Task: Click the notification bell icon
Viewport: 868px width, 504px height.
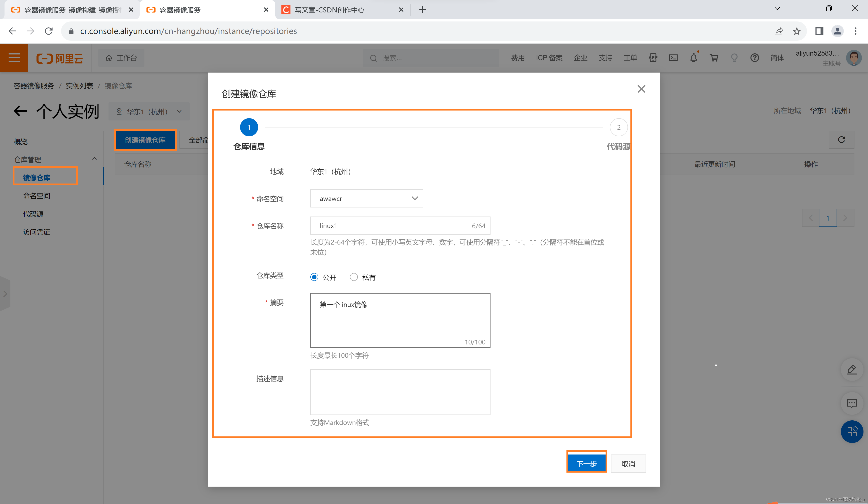Action: tap(693, 58)
